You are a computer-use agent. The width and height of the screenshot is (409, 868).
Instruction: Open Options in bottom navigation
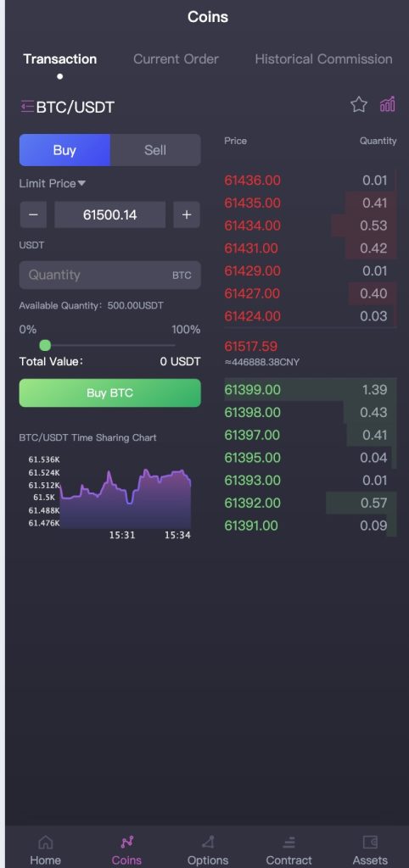coord(208,851)
